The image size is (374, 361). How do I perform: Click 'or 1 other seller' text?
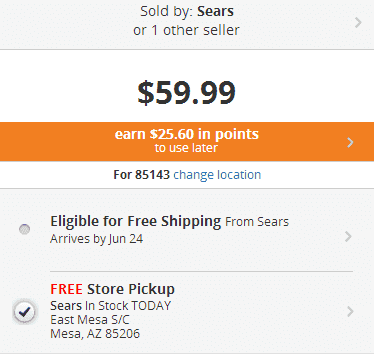186,30
